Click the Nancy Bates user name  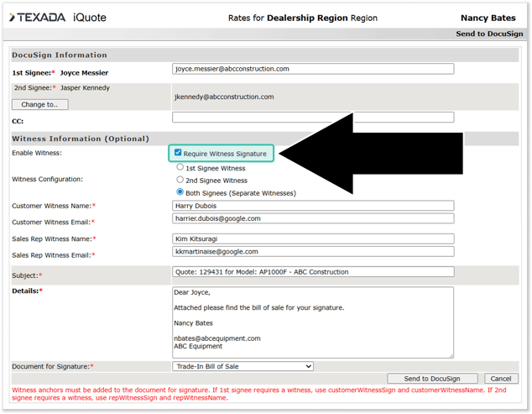point(488,18)
